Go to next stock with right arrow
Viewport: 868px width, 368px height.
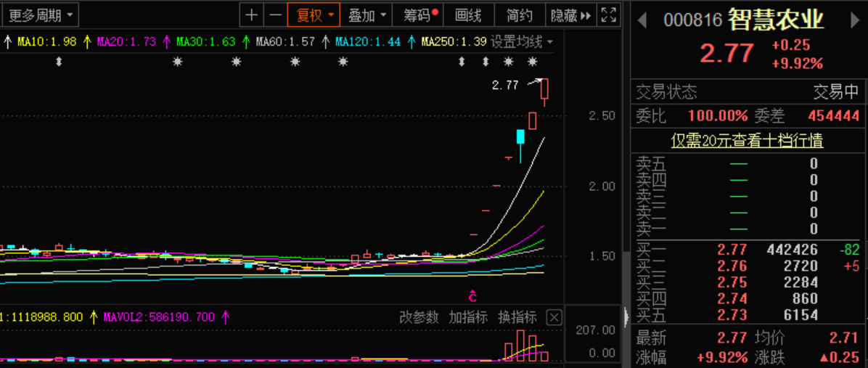(x=855, y=20)
